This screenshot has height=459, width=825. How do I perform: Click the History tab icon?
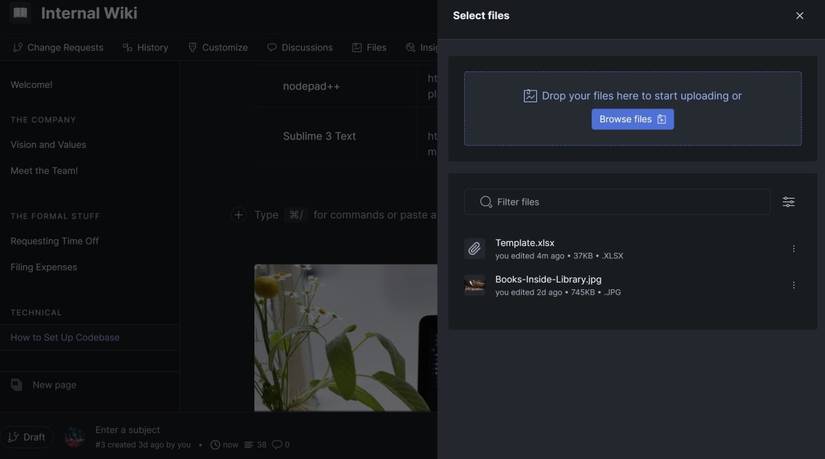pos(127,47)
